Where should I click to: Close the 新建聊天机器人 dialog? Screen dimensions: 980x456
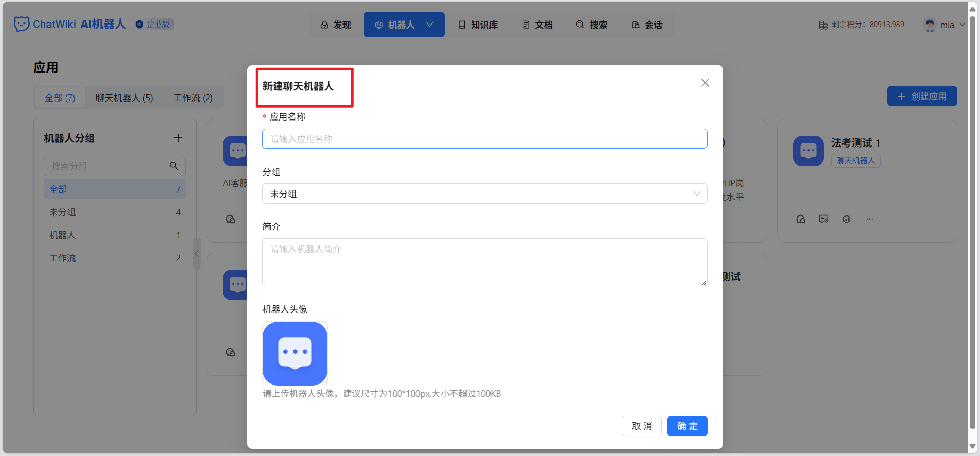[x=705, y=83]
